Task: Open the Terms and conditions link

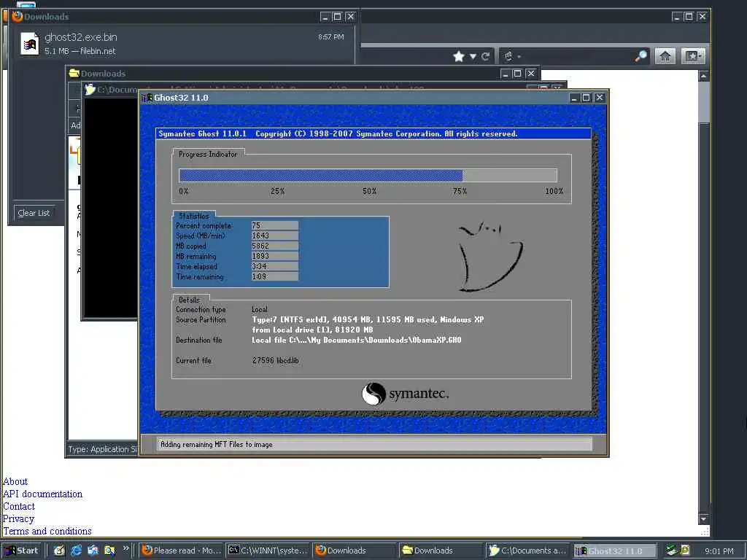Action: (x=47, y=531)
